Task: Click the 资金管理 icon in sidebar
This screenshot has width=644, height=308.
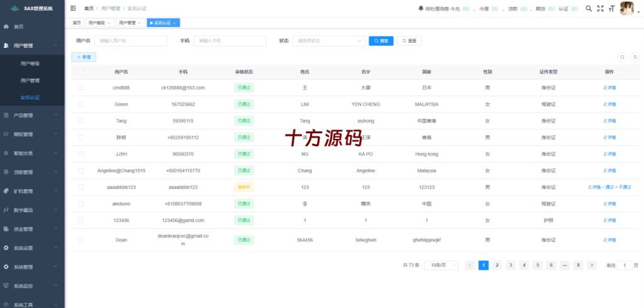Action: (x=6, y=229)
